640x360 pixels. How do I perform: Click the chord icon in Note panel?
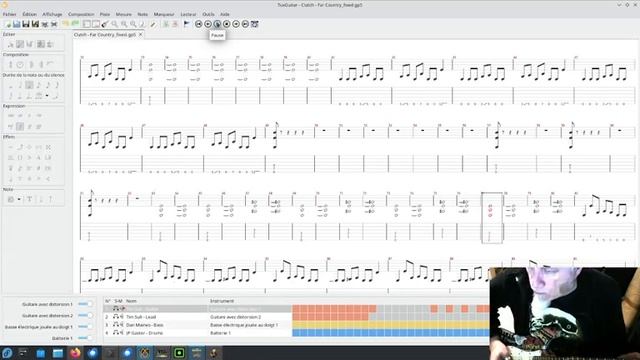11,199
